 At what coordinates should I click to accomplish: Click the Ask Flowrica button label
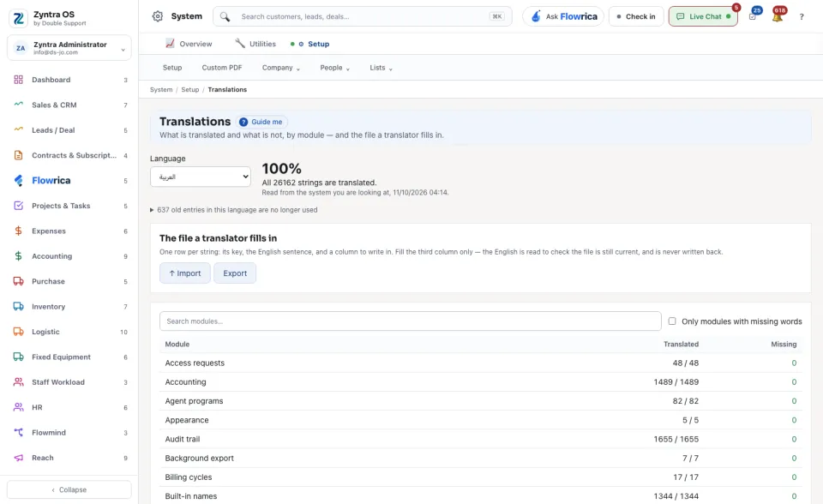pos(572,16)
